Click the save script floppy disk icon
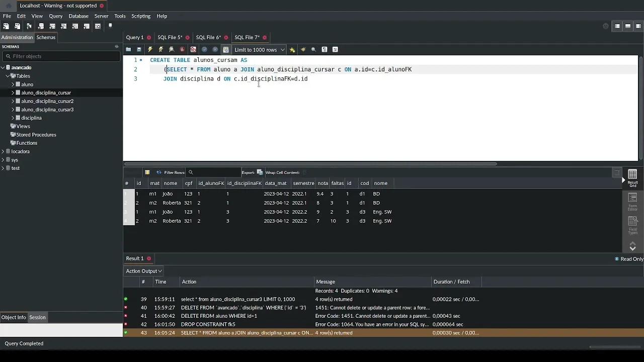The image size is (644, 362). pos(139,50)
